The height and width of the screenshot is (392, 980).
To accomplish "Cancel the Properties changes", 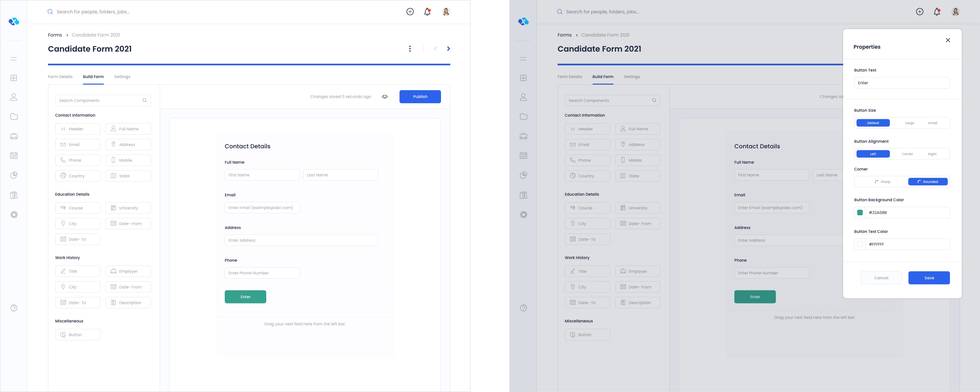I will (x=881, y=278).
